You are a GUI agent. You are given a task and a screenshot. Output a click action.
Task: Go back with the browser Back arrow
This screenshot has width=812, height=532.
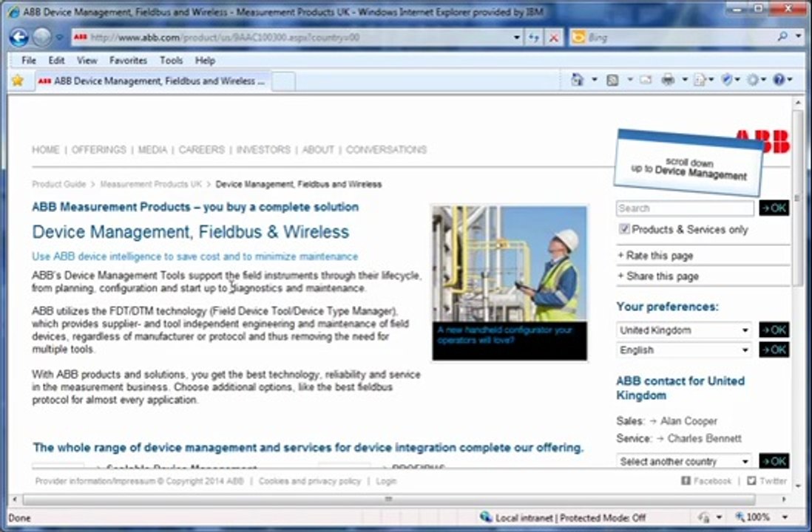coord(19,37)
